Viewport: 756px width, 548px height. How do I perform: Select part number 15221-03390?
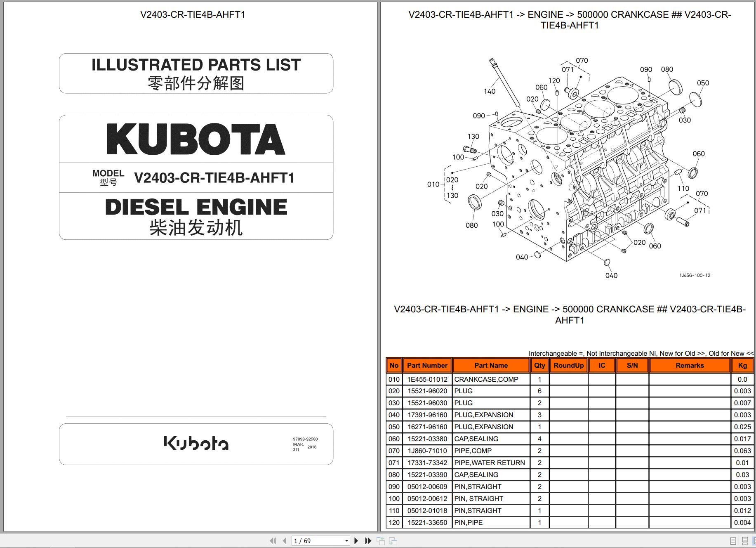pos(427,475)
